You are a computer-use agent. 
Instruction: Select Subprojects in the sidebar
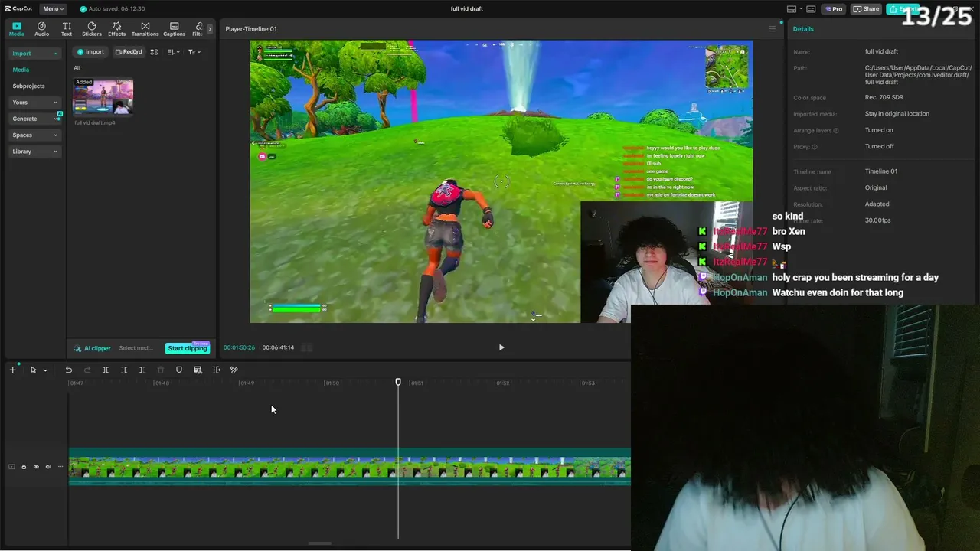tap(28, 86)
